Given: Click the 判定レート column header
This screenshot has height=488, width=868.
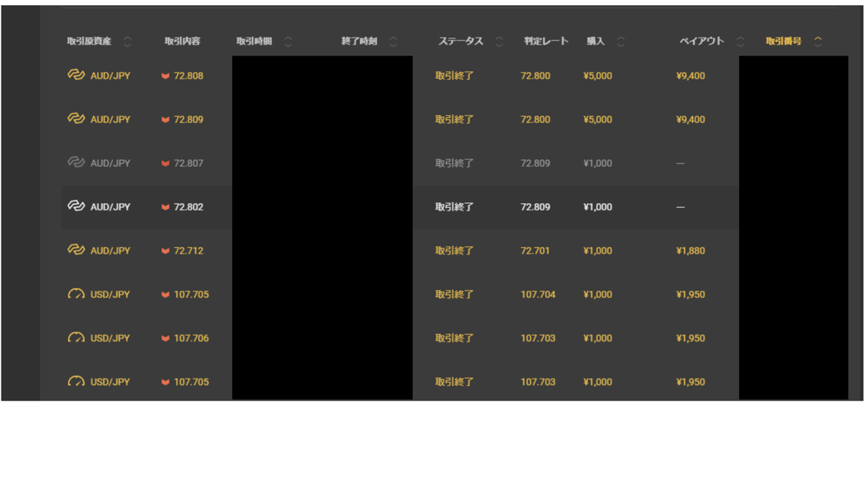Looking at the screenshot, I should [546, 41].
